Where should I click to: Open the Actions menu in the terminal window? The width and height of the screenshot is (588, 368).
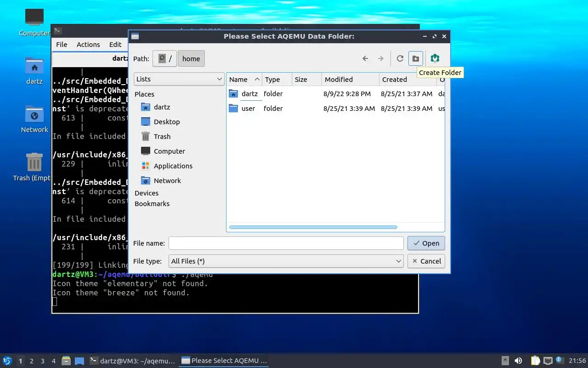click(88, 45)
